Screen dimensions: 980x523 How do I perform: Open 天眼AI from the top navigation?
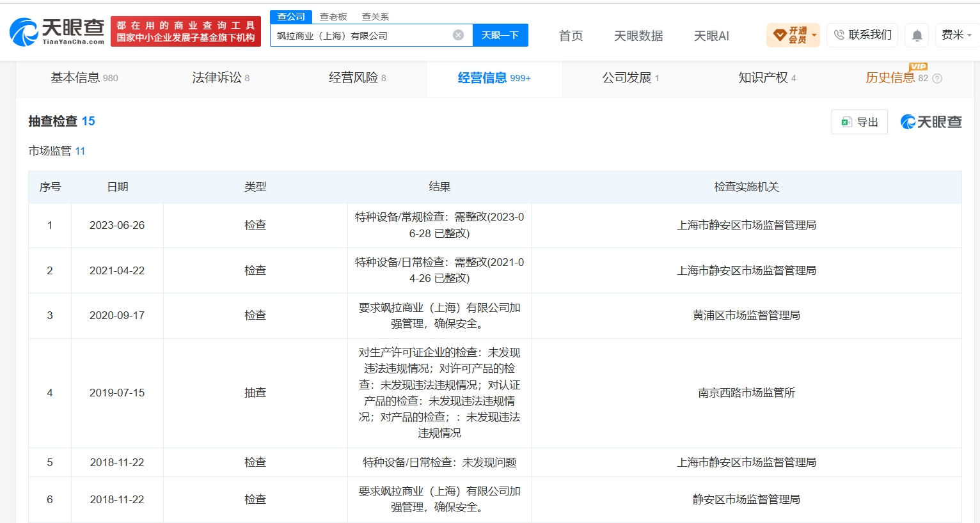(711, 36)
